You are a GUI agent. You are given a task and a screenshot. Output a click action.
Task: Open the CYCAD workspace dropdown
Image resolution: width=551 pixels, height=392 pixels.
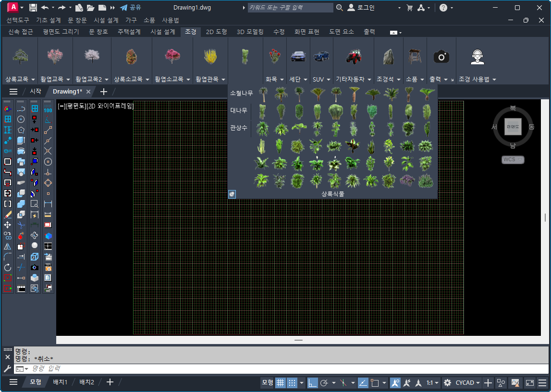click(x=468, y=382)
